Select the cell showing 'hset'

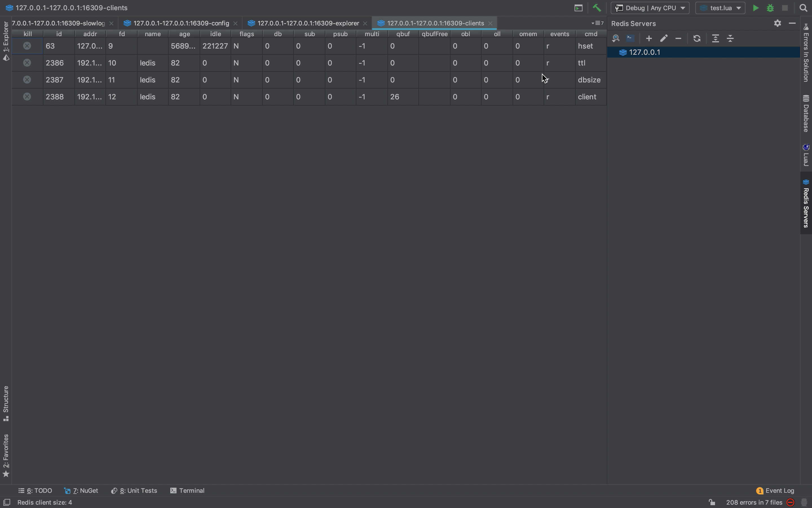591,46
